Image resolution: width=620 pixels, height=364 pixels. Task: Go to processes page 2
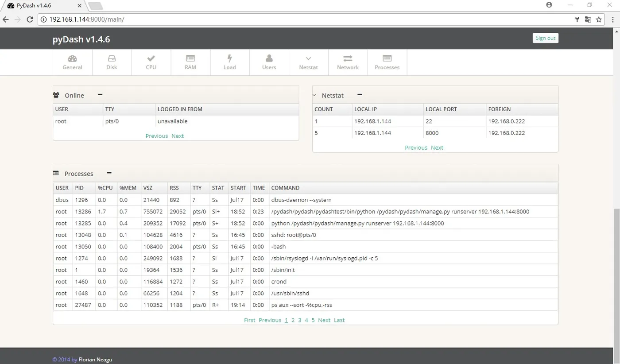click(x=293, y=320)
